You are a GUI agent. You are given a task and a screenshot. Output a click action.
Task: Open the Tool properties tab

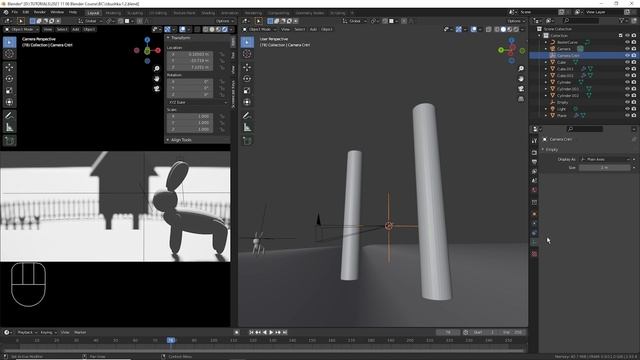pyautogui.click(x=534, y=141)
